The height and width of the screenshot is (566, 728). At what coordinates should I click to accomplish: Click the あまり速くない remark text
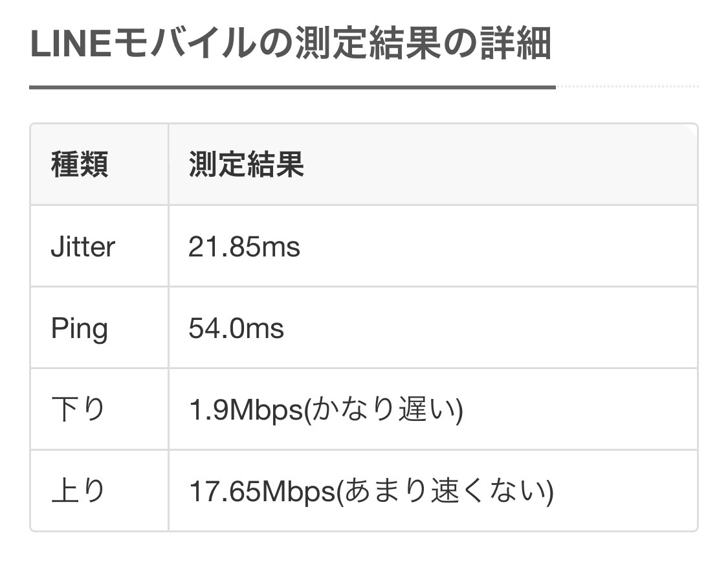coord(446,491)
